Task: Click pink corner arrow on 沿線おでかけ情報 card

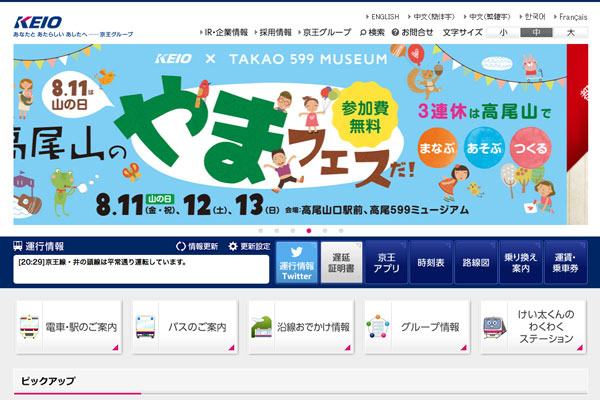Action: [x=348, y=348]
